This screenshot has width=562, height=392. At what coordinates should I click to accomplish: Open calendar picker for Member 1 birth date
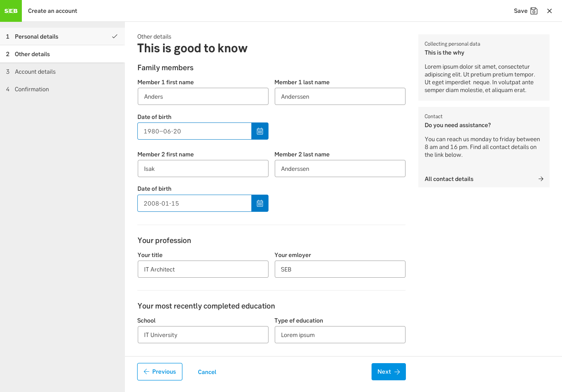tap(260, 131)
